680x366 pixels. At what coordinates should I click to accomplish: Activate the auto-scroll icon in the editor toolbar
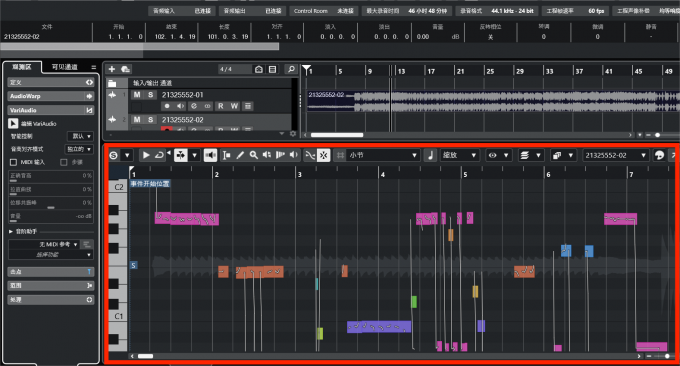click(181, 155)
